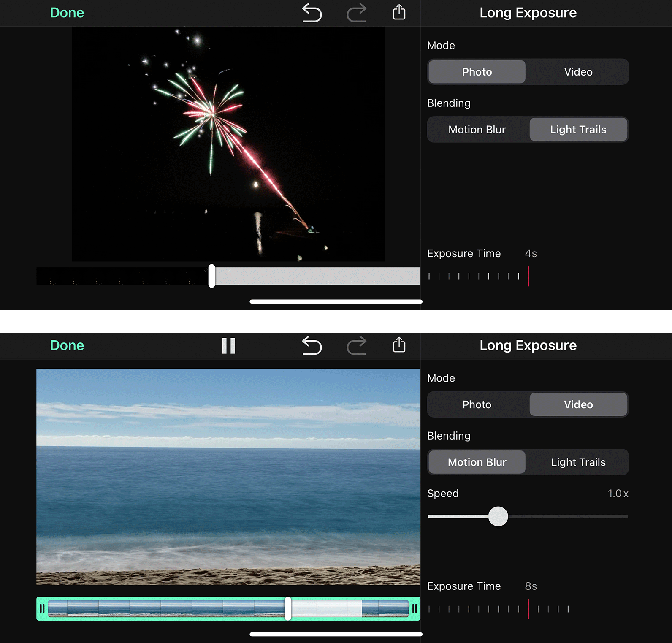Undo last edit in beach video editor

coord(312,345)
